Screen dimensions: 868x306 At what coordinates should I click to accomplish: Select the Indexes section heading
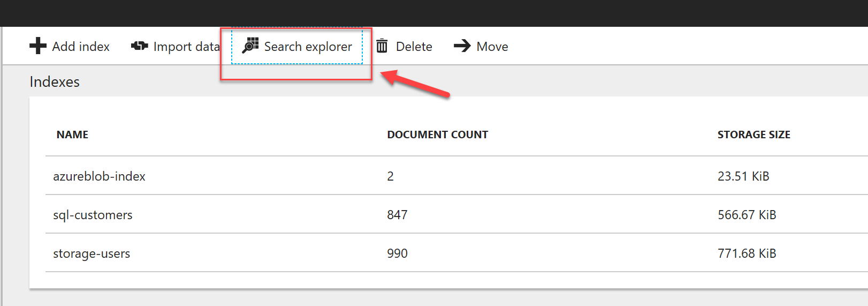55,81
